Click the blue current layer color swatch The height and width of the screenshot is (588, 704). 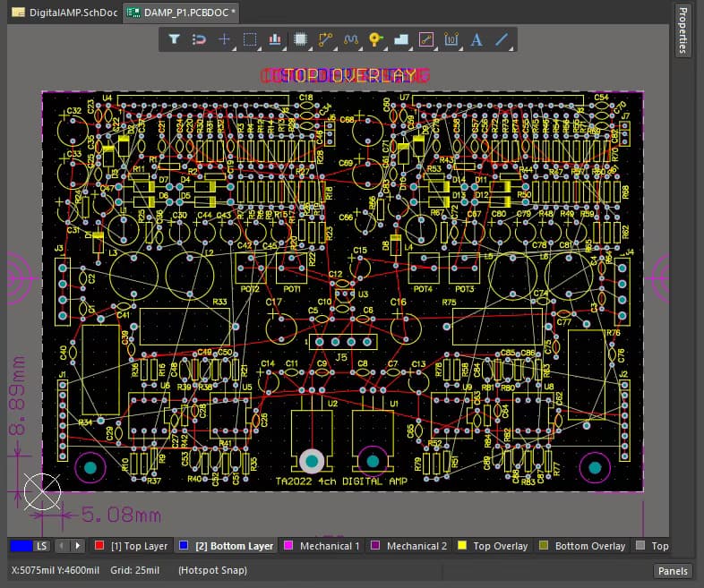coord(20,546)
